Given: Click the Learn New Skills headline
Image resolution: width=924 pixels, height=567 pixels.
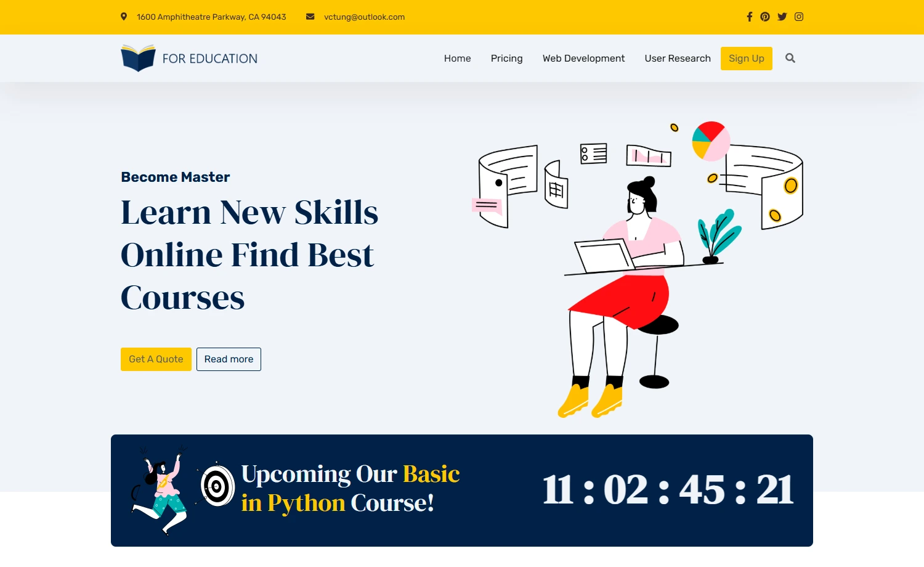Looking at the screenshot, I should click(x=249, y=255).
